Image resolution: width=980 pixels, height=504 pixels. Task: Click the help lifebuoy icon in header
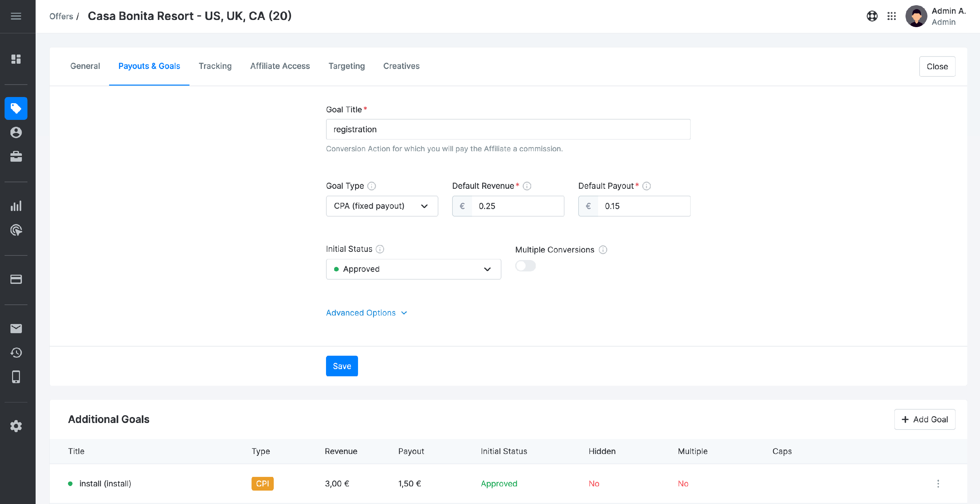tap(872, 16)
